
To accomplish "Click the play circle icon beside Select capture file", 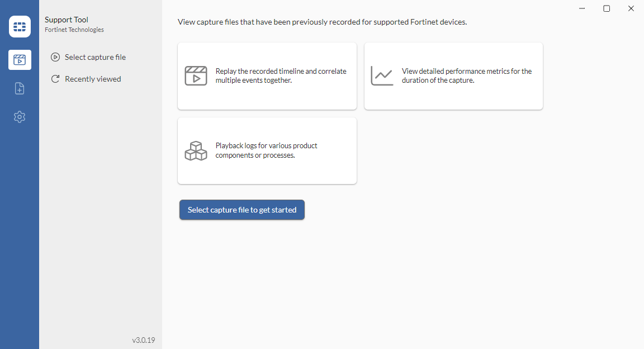I will 55,57.
